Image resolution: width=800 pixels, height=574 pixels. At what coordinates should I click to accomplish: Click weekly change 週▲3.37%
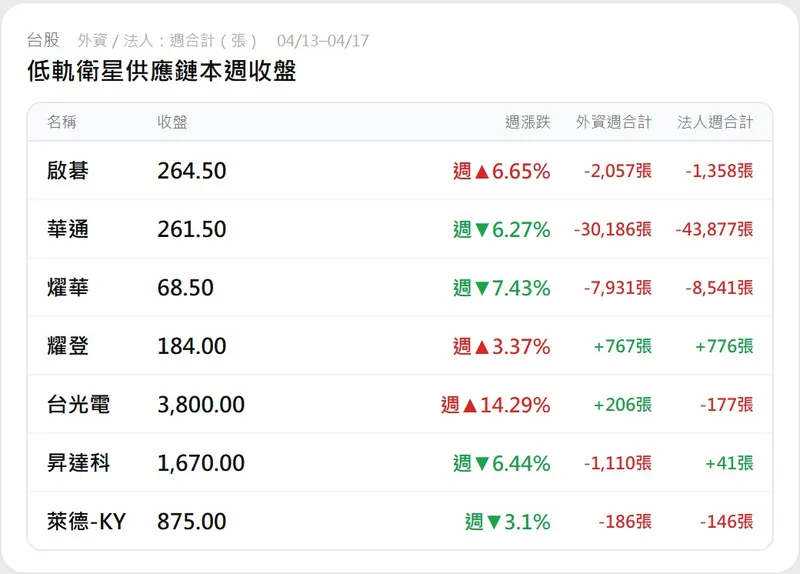click(502, 347)
